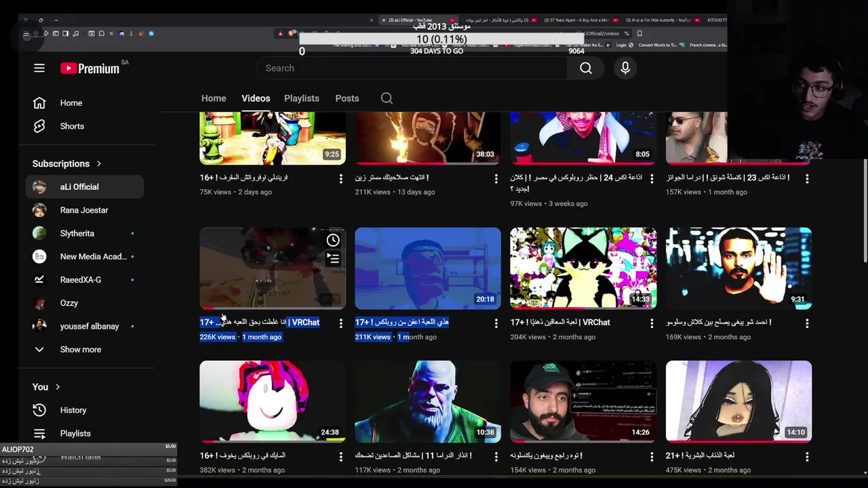Open the 10:38 Thanos video thumbnail

click(x=428, y=401)
